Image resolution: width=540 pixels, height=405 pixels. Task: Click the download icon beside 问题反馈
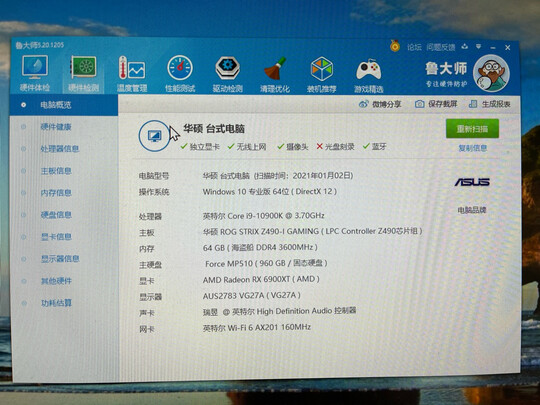pos(465,46)
